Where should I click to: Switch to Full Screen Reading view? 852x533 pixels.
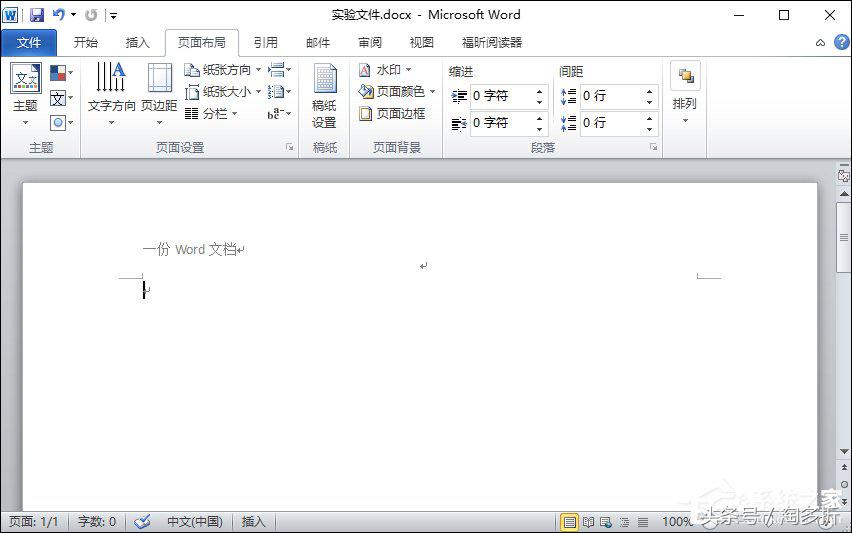tap(588, 522)
